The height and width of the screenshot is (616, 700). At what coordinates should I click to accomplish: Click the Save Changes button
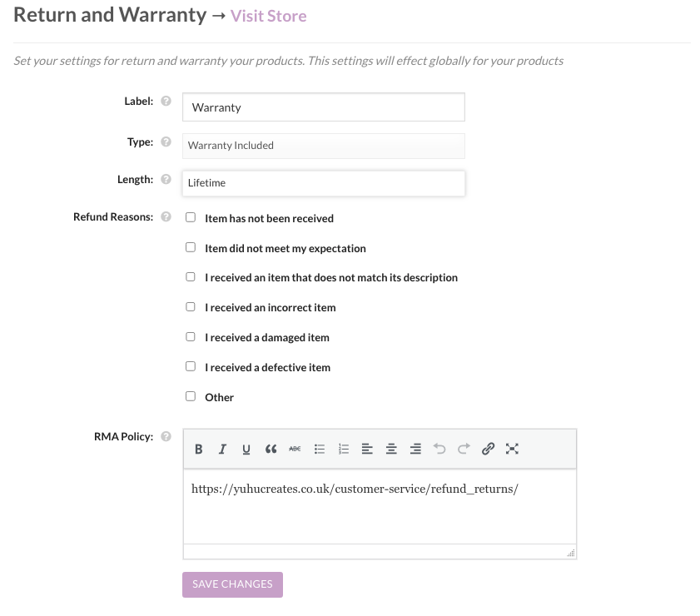pos(232,584)
